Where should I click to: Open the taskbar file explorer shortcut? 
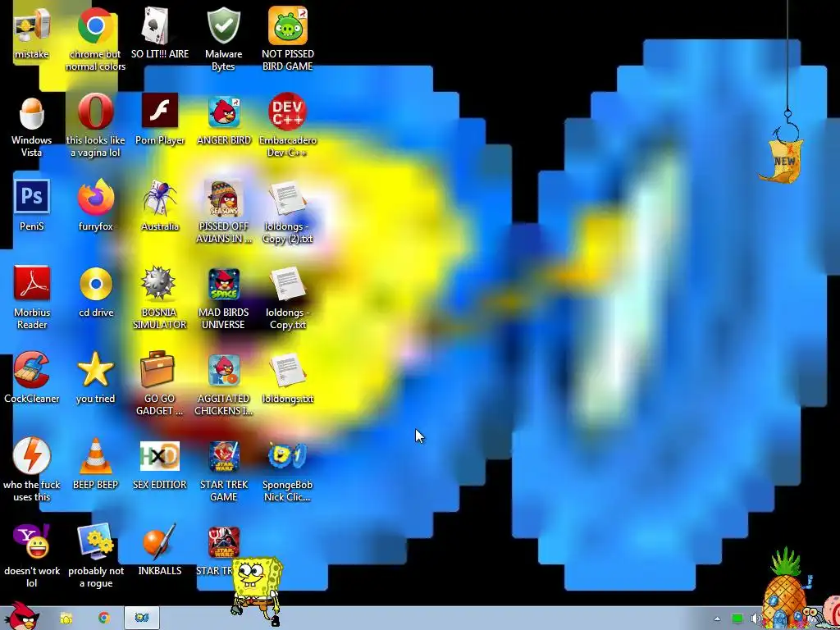click(x=66, y=619)
